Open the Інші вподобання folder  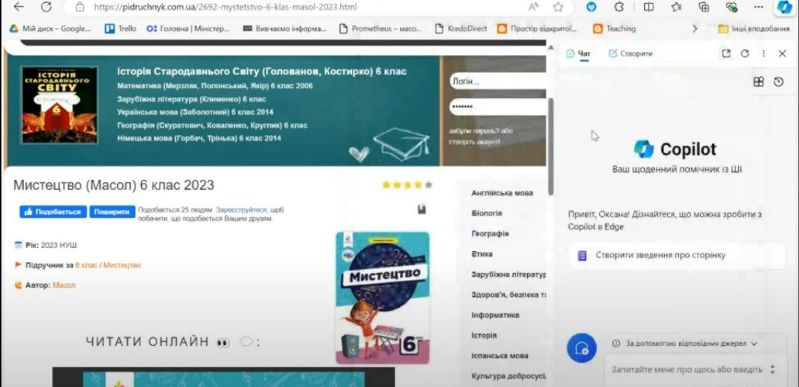754,29
